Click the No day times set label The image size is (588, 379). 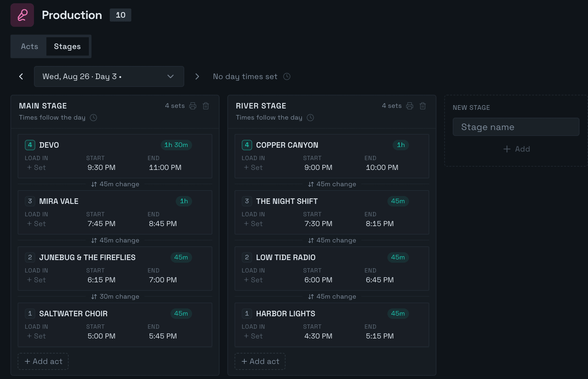[245, 76]
